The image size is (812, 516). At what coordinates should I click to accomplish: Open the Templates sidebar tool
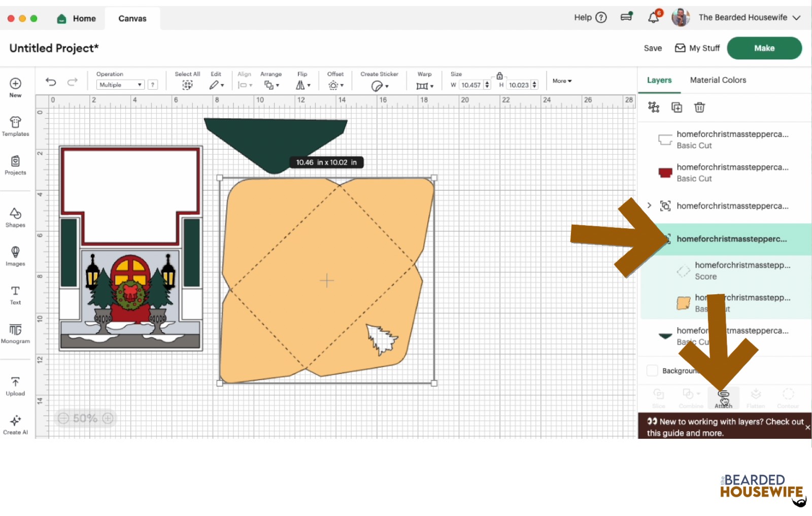[x=15, y=126]
